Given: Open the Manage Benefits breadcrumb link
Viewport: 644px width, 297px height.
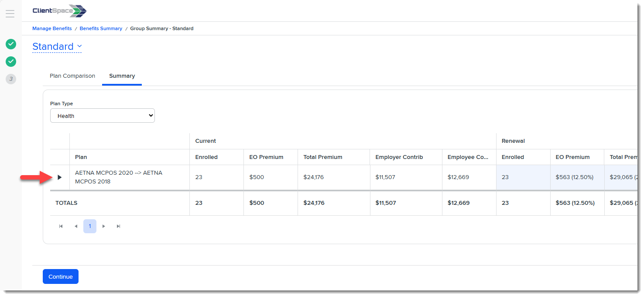Looking at the screenshot, I should point(52,28).
